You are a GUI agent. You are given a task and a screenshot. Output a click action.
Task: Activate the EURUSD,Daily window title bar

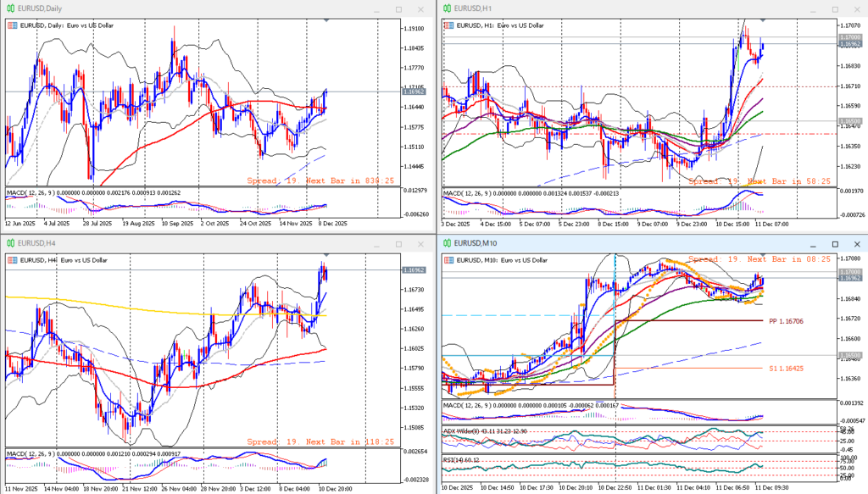[170, 8]
